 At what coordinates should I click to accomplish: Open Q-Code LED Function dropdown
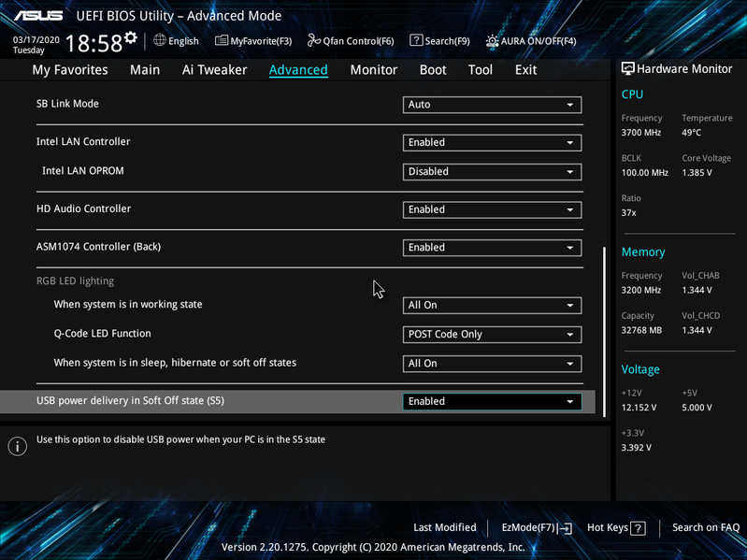[x=492, y=335]
